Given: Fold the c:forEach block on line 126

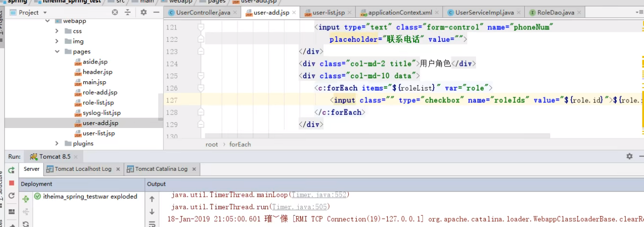Looking at the screenshot, I should click(x=201, y=88).
